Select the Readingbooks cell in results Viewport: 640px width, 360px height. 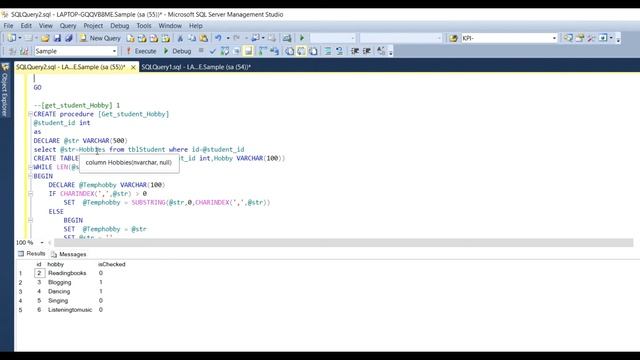(x=67, y=273)
